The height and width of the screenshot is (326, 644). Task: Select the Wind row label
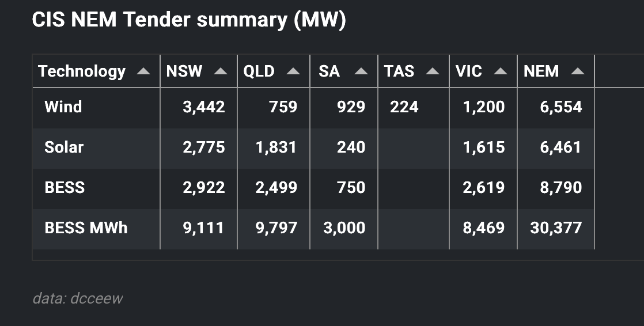point(63,107)
